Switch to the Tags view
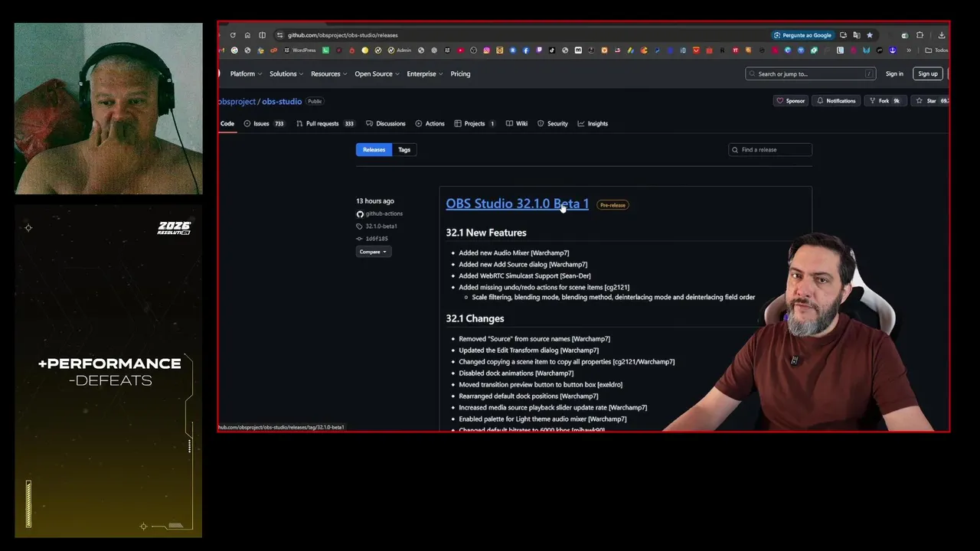Viewport: 980px width, 551px height. coord(404,150)
